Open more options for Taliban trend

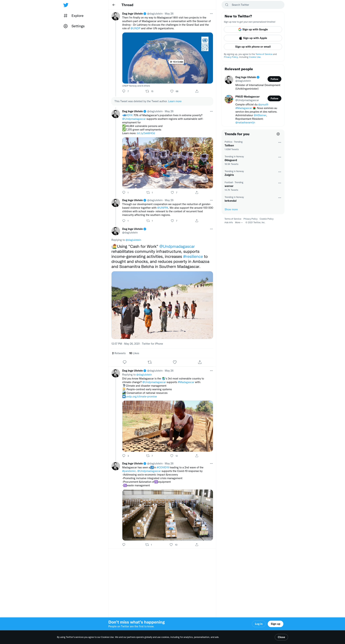pos(279,142)
